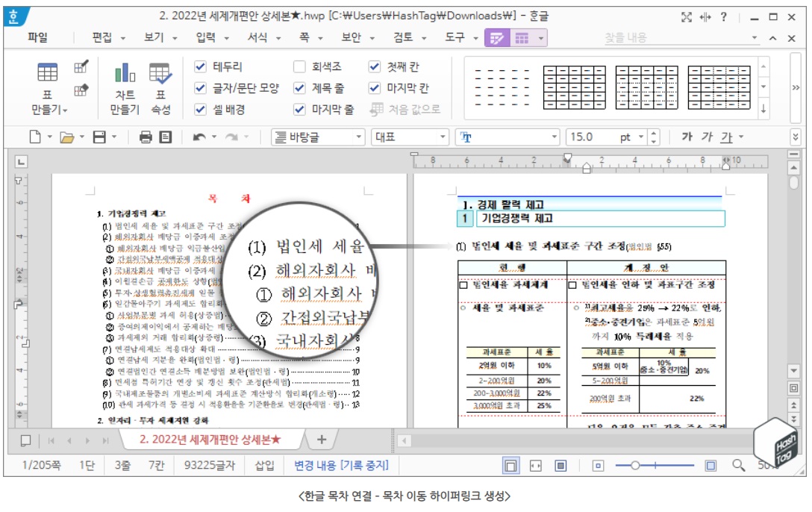Image resolution: width=812 pixels, height=512 pixels.
Task: Click the 삽입 insert mode indicator
Action: 265,466
